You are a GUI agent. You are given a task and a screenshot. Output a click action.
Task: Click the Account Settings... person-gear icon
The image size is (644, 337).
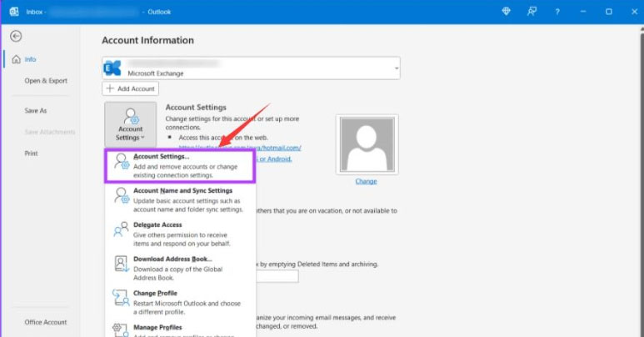pyautogui.click(x=122, y=161)
